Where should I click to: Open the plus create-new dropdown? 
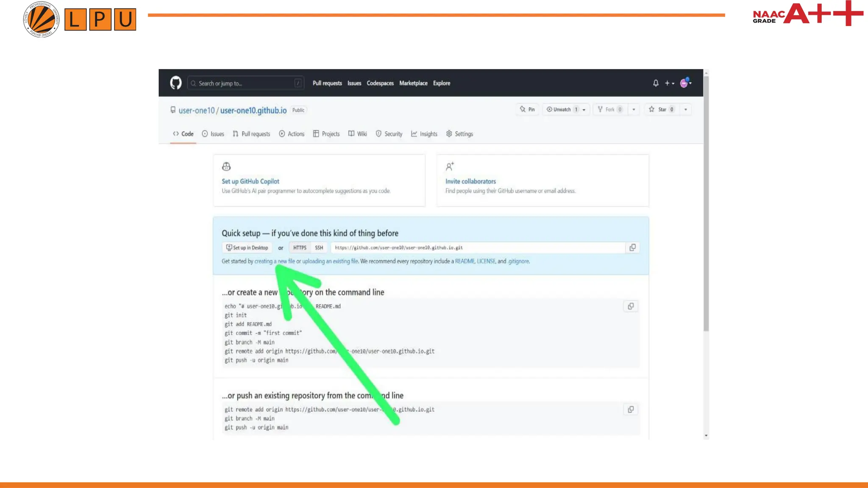[x=669, y=83]
